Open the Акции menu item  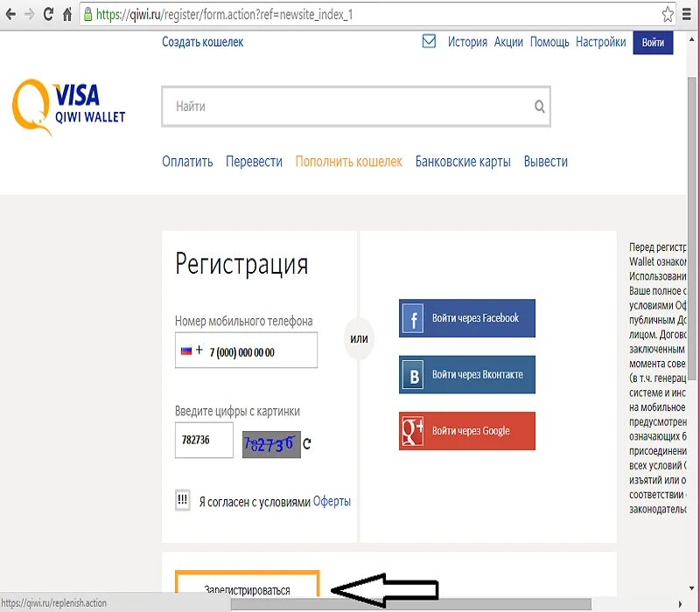point(508,42)
